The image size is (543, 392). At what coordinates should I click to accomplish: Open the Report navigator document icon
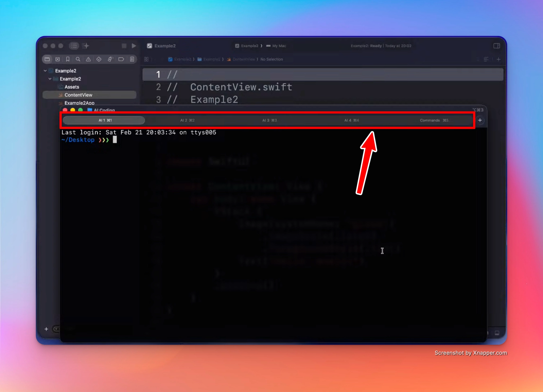132,59
